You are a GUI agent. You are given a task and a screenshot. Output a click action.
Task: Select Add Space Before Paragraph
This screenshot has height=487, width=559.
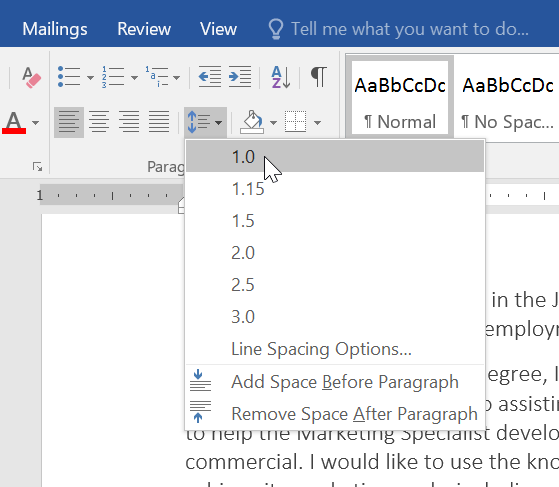point(335,382)
